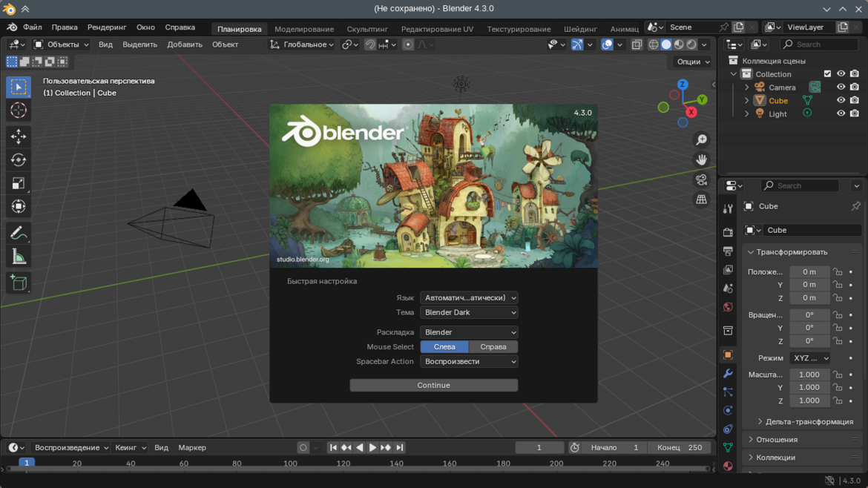Open the Язык language dropdown
The width and height of the screenshot is (868, 488).
coord(469,297)
